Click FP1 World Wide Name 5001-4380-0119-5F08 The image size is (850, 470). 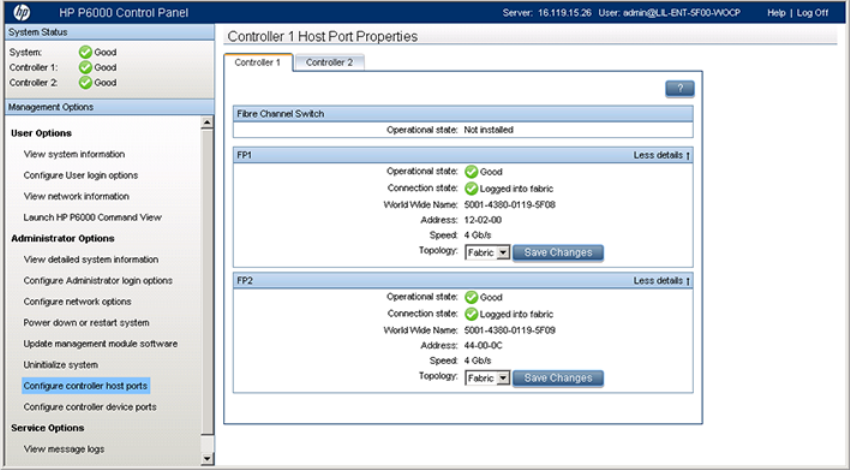click(510, 205)
